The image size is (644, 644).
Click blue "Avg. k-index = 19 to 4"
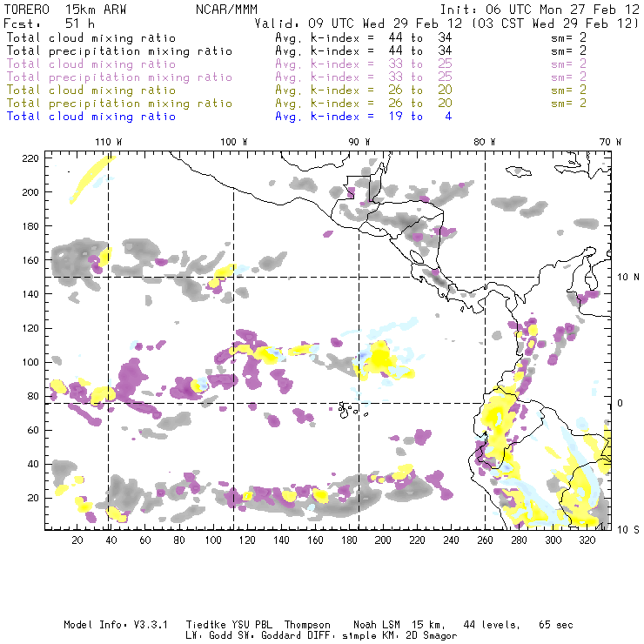click(x=364, y=117)
